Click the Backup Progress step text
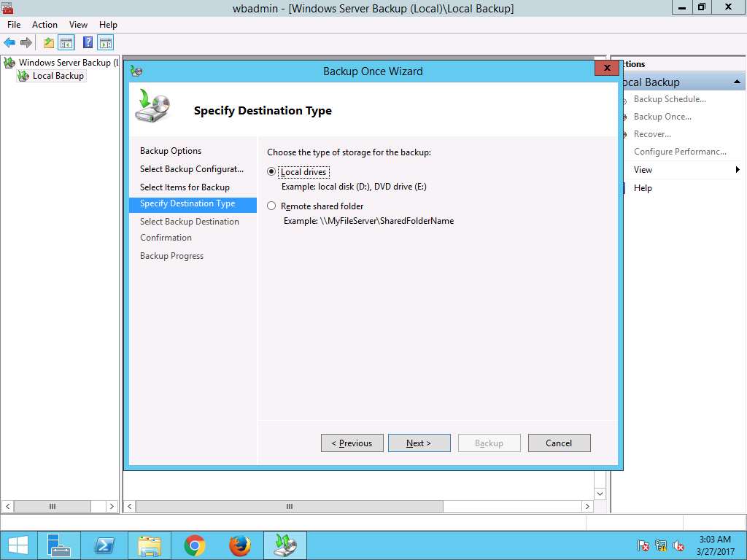The width and height of the screenshot is (747, 560). click(171, 256)
